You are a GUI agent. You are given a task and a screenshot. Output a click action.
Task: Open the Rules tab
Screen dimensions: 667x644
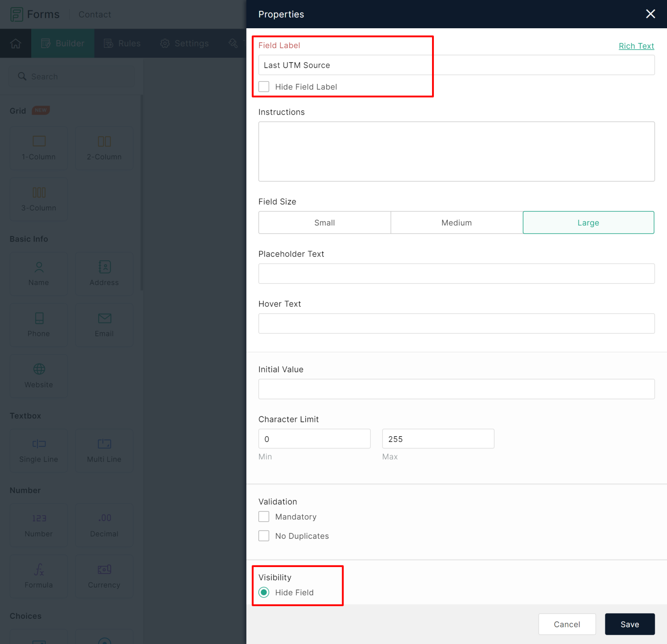[x=122, y=43]
